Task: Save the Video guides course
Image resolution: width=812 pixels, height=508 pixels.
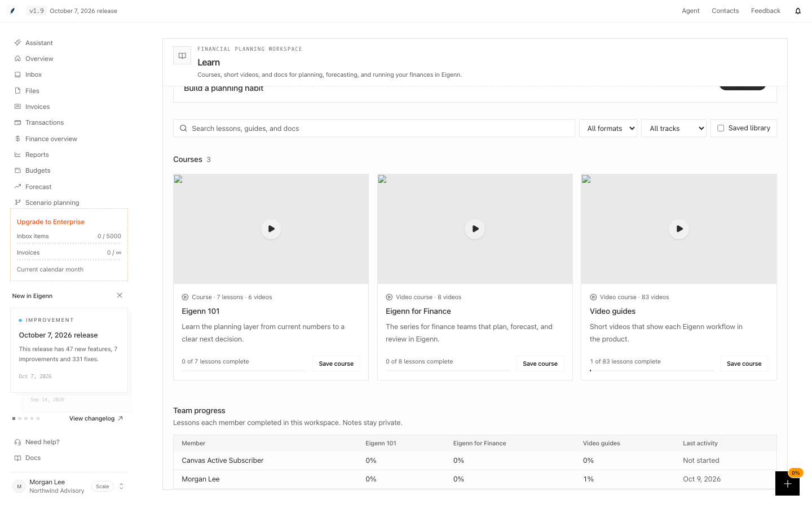Action: [x=744, y=364]
